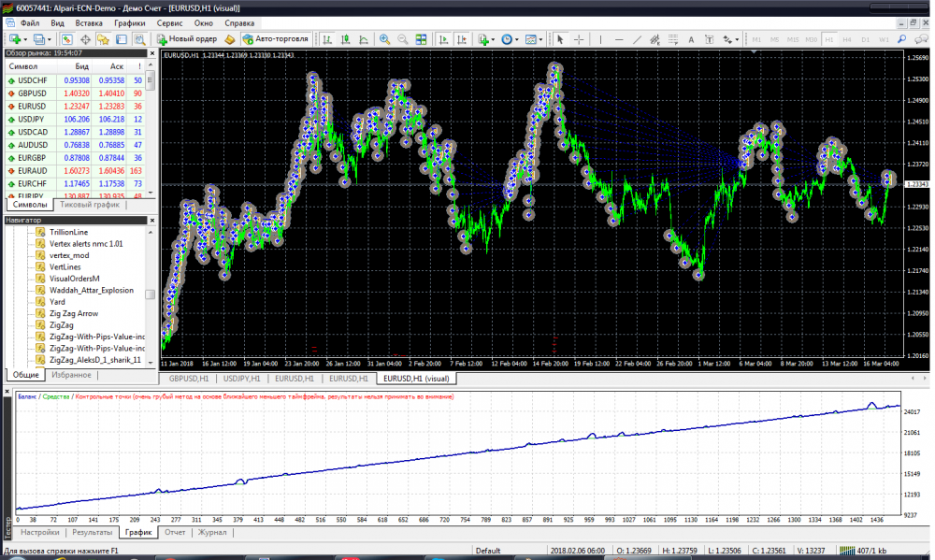Select the text tool A icon
This screenshot has width=935, height=560.
pyautogui.click(x=691, y=39)
